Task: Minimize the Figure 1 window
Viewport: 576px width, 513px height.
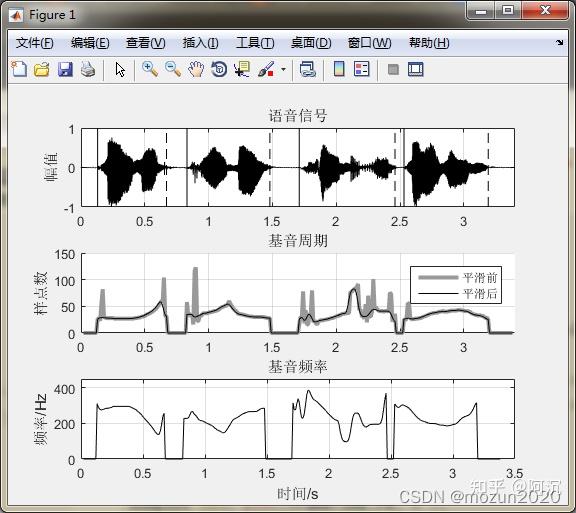Action: (481, 11)
